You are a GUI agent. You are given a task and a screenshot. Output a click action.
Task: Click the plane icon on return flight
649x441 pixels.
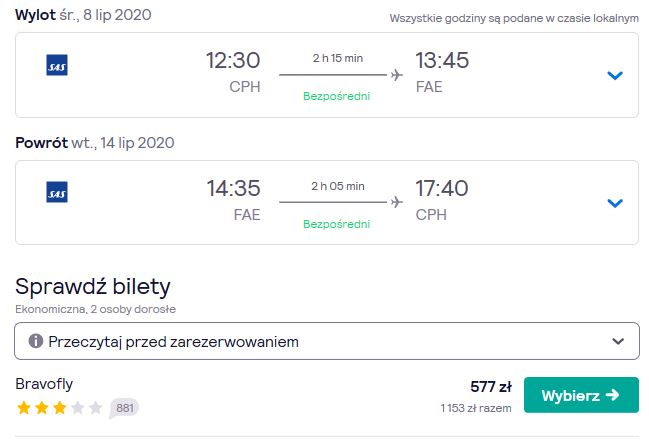(x=397, y=202)
